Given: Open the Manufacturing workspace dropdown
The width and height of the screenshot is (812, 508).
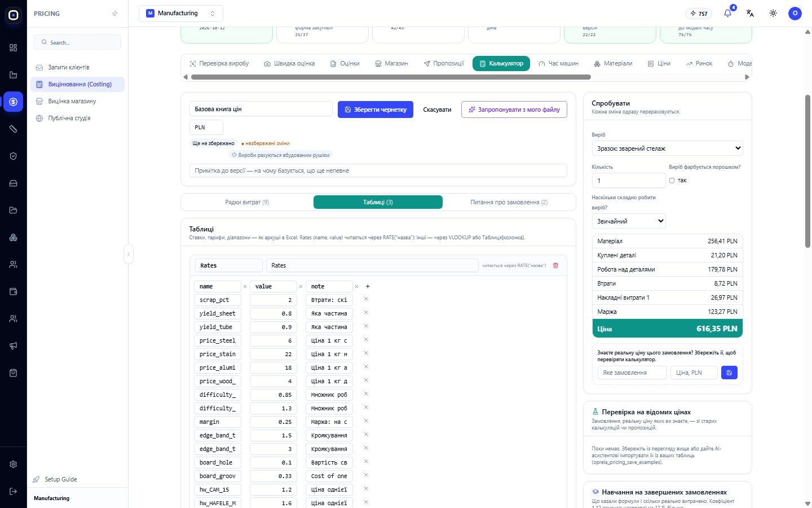Looking at the screenshot, I should (x=181, y=13).
